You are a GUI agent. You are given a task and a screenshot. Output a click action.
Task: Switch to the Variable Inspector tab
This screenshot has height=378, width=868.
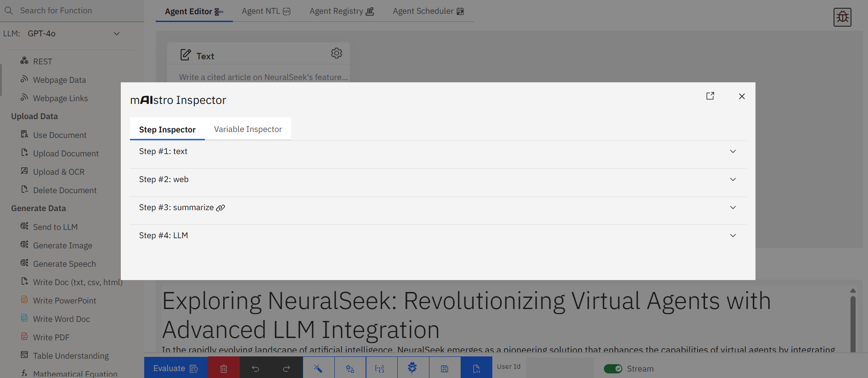click(248, 129)
